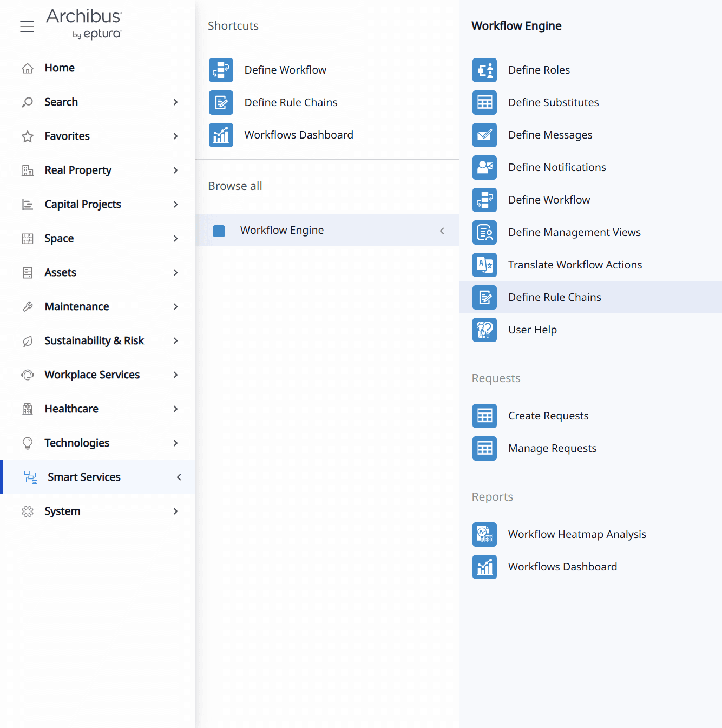Open the Manage Requests link
722x728 pixels.
[552, 448]
